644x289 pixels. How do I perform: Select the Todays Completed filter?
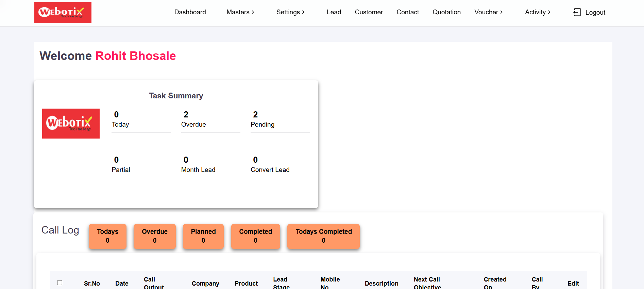click(x=323, y=236)
